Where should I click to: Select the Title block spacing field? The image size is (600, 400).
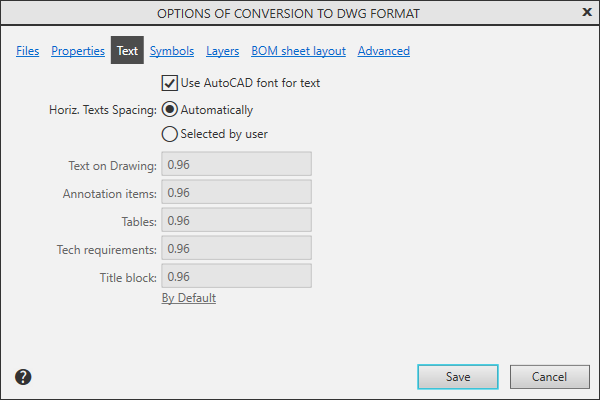[237, 276]
